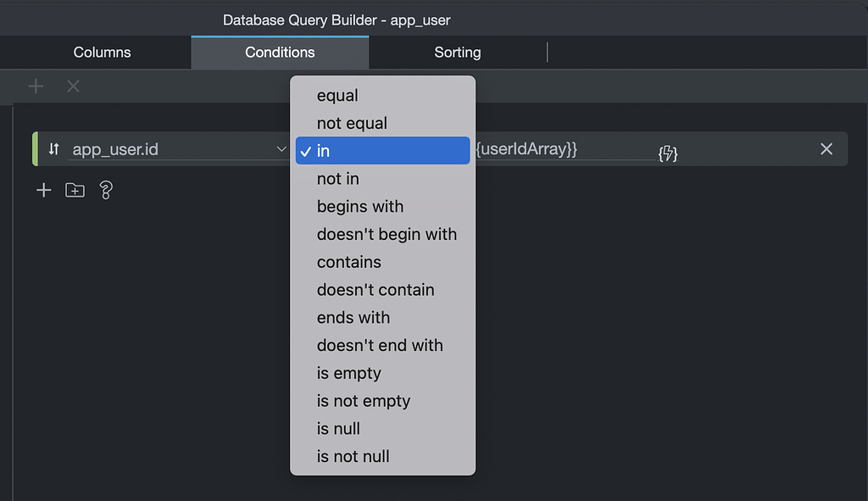This screenshot has width=868, height=501.
Task: Toggle the checkmark on the 'in' operator
Action: (x=305, y=151)
